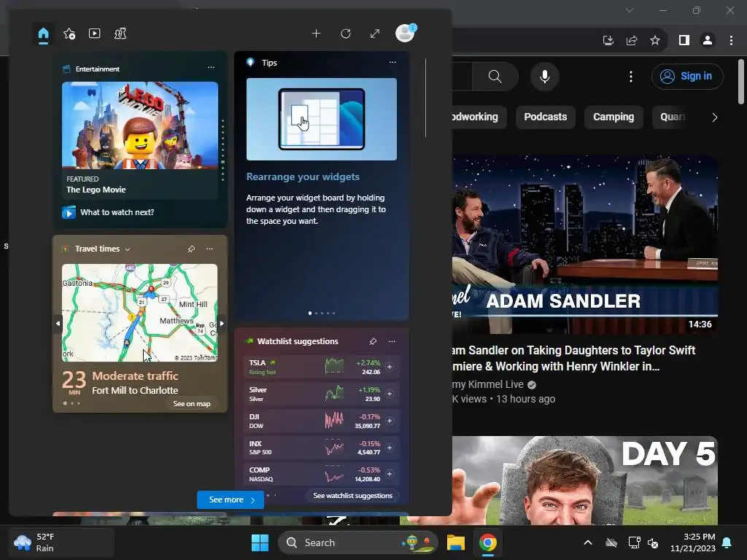
Task: Pin the Travel times widget
Action: [191, 249]
